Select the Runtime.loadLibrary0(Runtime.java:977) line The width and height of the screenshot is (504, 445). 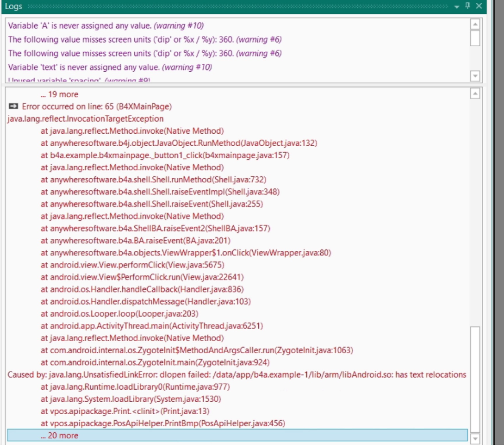click(135, 387)
